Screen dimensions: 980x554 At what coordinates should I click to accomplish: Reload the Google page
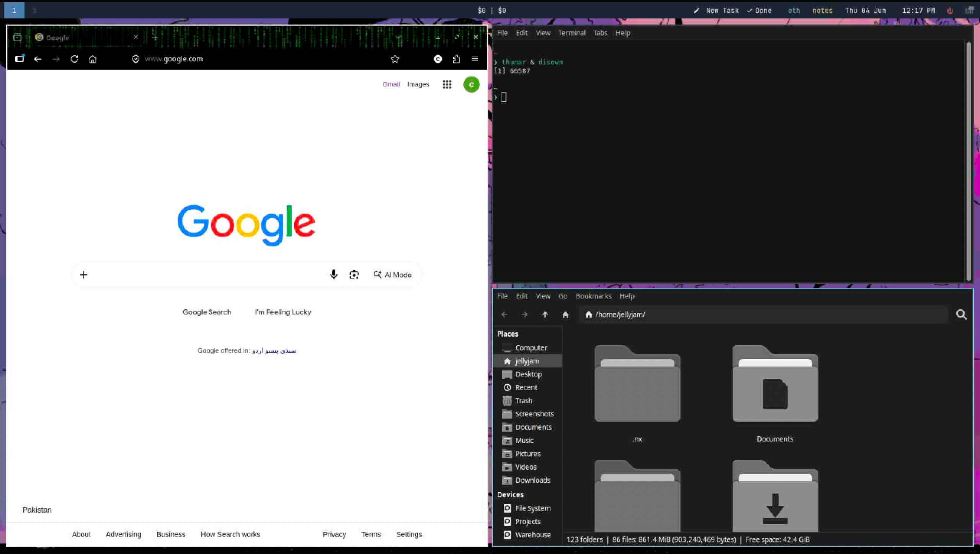[x=75, y=59]
